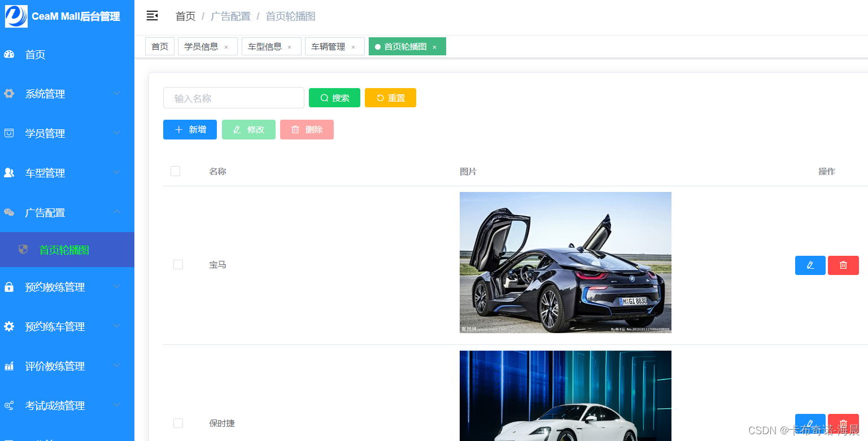Select the dashboard icon beside 首页 in sidebar
Viewport: 868px width, 441px height.
tap(8, 54)
